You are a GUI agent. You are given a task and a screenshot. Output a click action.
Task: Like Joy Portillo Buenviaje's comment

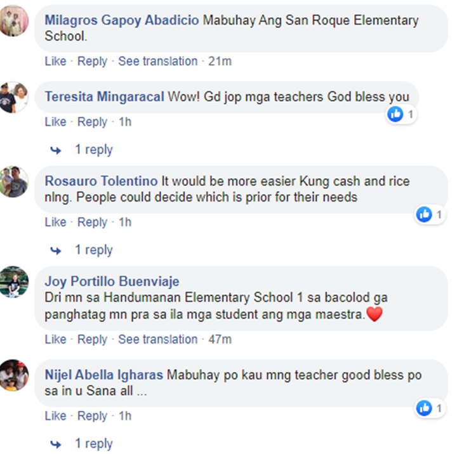pos(56,339)
